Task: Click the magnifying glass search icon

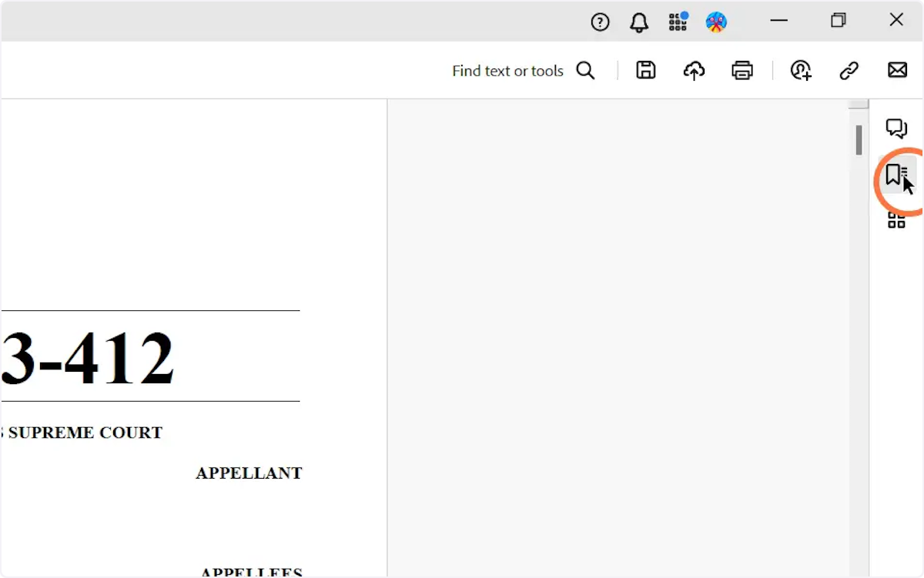Action: 586,71
